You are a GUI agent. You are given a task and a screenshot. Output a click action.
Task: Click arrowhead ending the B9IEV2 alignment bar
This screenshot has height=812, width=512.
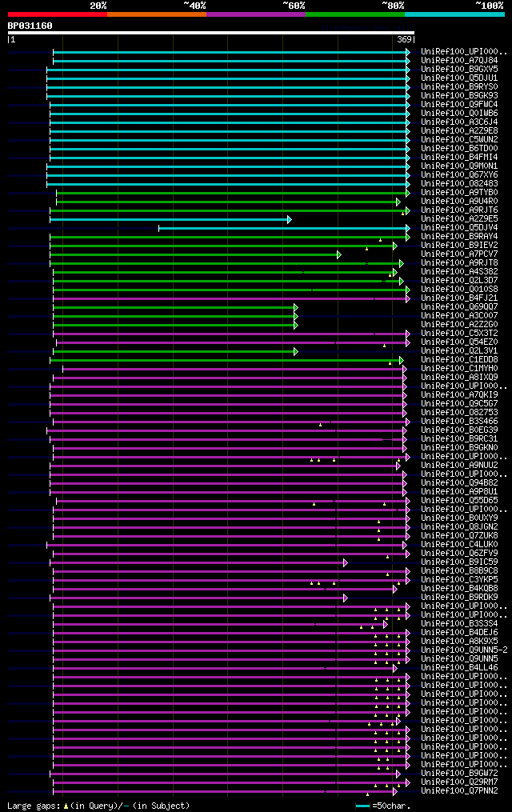coord(395,246)
